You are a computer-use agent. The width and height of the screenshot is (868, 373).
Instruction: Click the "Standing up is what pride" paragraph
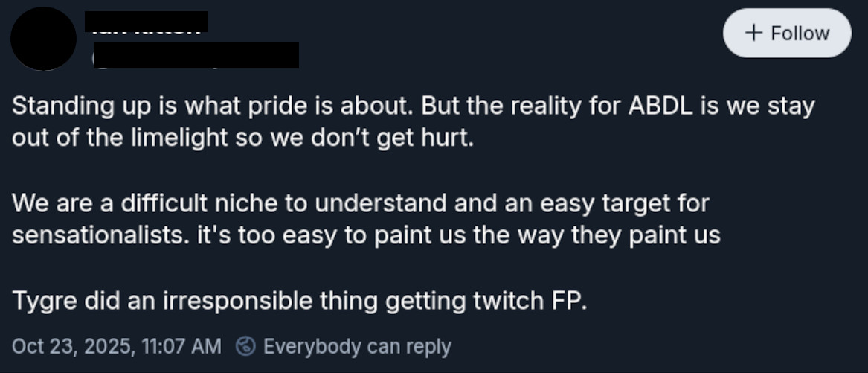pyautogui.click(x=413, y=122)
